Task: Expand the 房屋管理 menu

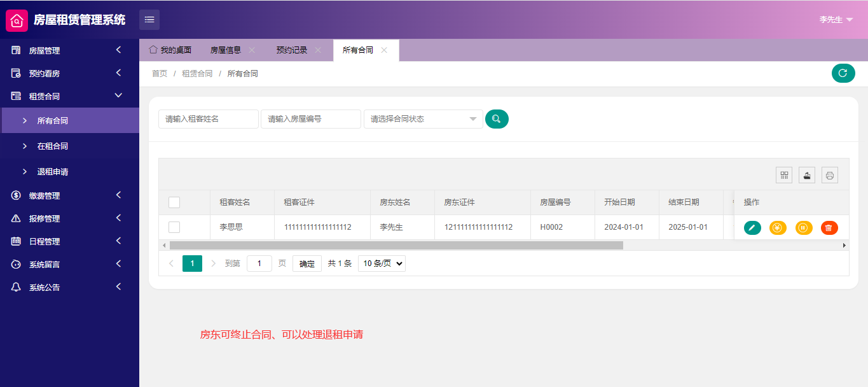Action: coord(118,50)
